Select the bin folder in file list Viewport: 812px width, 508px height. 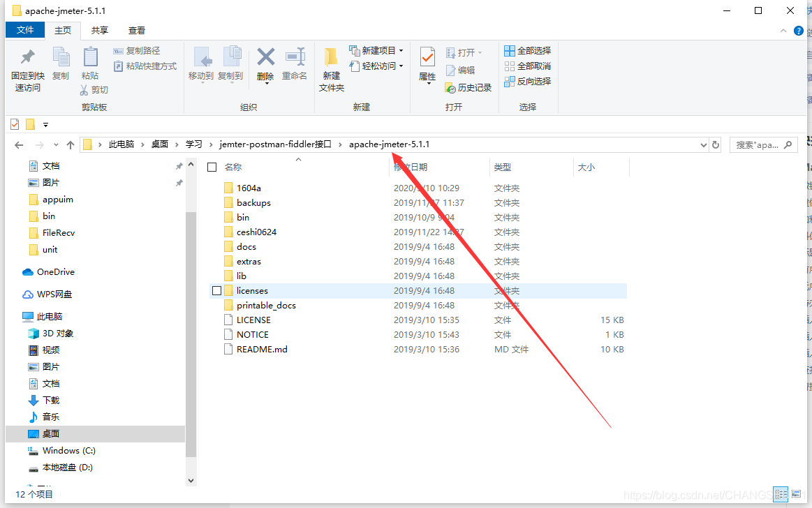pyautogui.click(x=243, y=217)
